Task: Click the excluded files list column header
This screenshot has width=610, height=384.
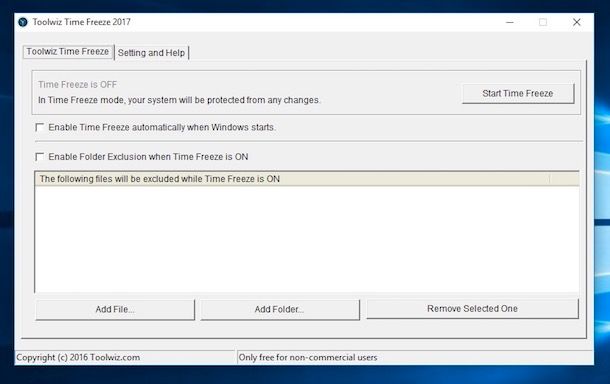Action: point(292,179)
